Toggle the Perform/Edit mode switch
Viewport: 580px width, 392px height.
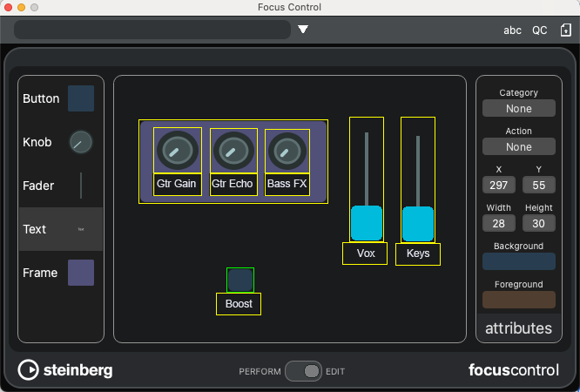click(x=304, y=371)
